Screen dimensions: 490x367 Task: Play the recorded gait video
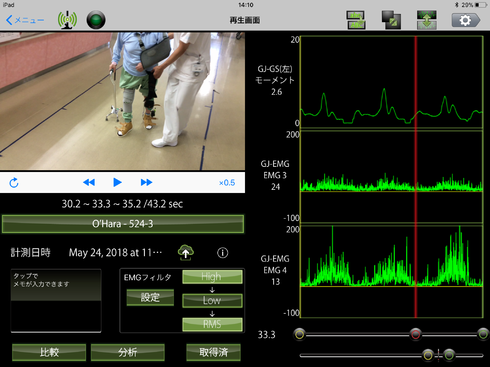tap(117, 182)
